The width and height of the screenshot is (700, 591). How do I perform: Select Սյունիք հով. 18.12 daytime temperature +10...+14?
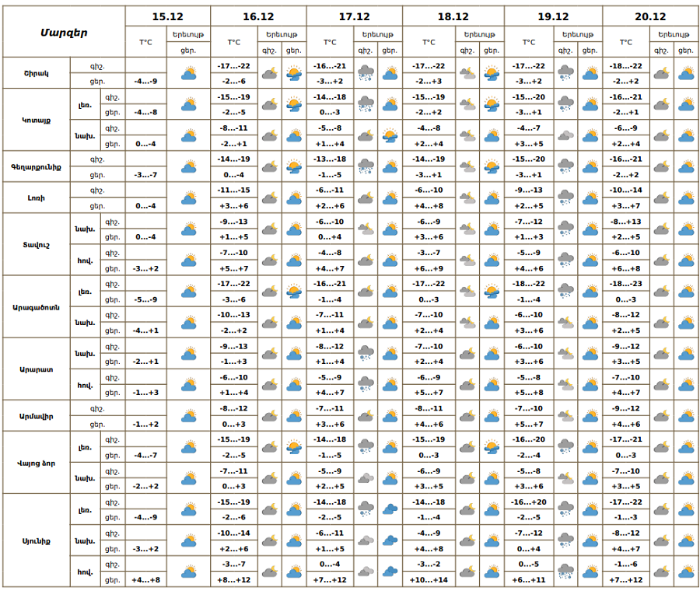coord(429,580)
